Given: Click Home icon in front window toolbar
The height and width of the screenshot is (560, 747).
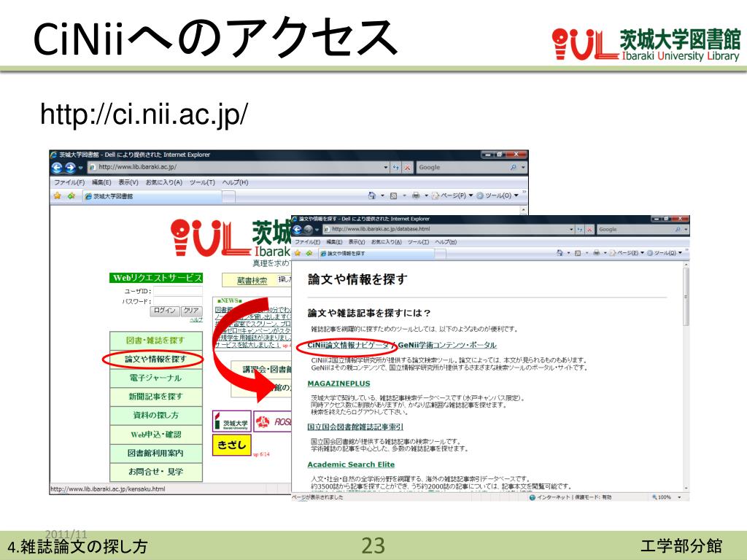Looking at the screenshot, I should tap(560, 253).
